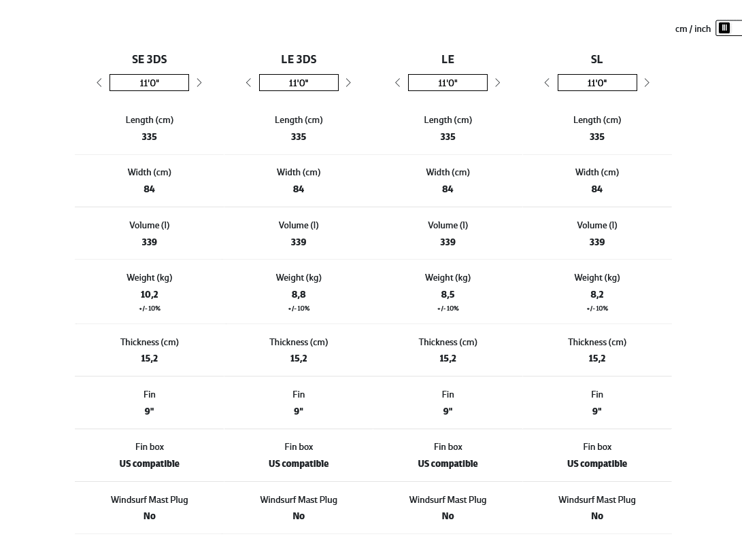This screenshot has height=560, width=742.
Task: Select the LE 3DS column header
Action: [x=299, y=60]
